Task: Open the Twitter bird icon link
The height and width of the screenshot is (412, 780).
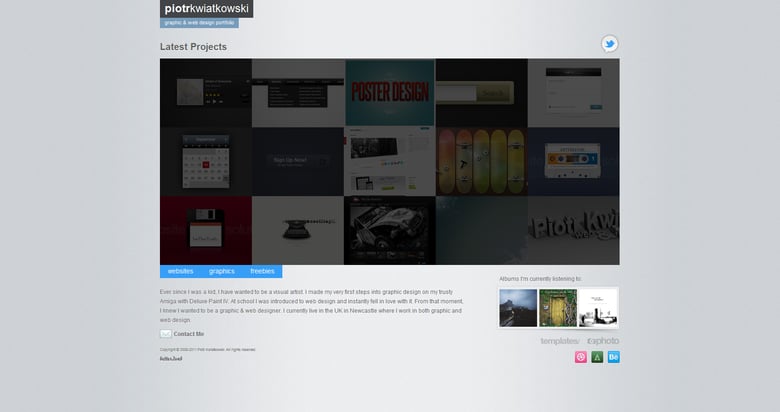Action: click(x=609, y=44)
